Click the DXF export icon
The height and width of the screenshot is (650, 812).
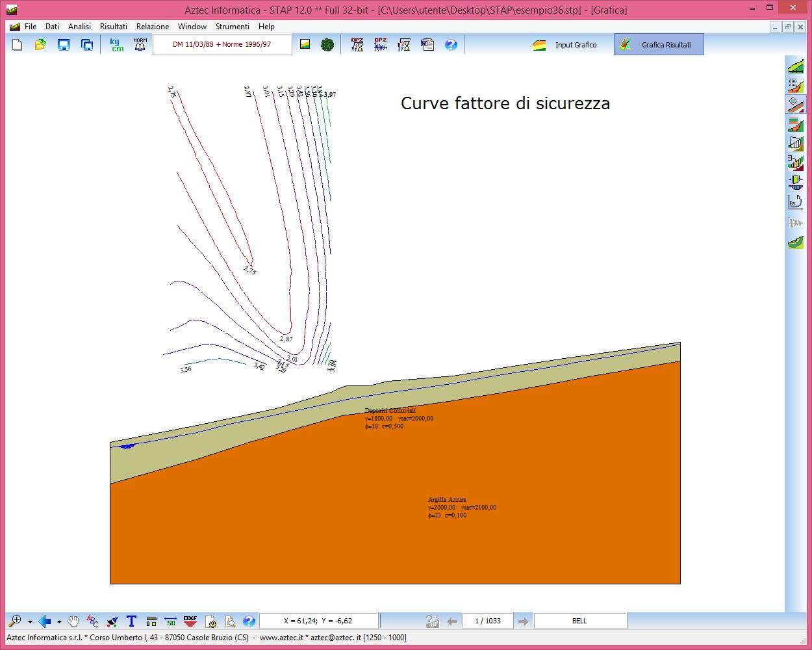tap(190, 621)
